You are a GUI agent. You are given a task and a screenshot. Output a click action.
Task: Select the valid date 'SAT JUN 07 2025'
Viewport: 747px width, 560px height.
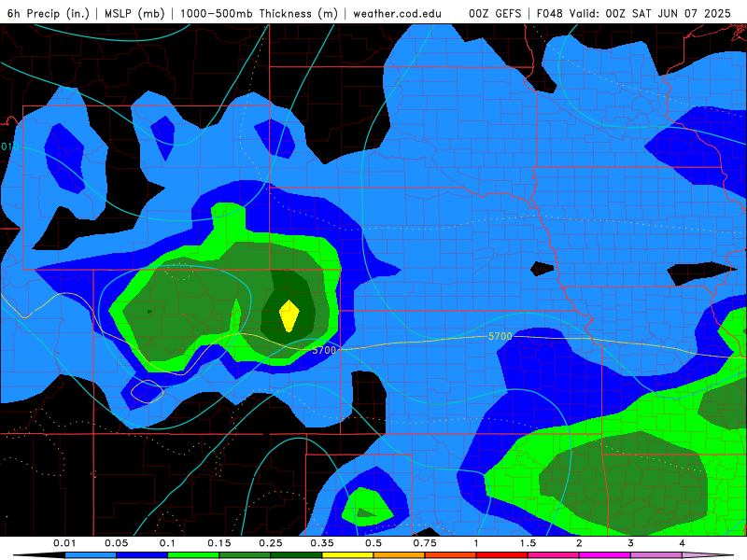682,13
